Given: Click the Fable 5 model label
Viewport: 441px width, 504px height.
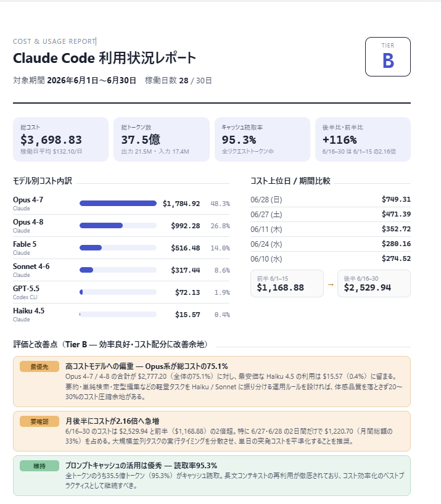Looking at the screenshot, I should coord(25,244).
